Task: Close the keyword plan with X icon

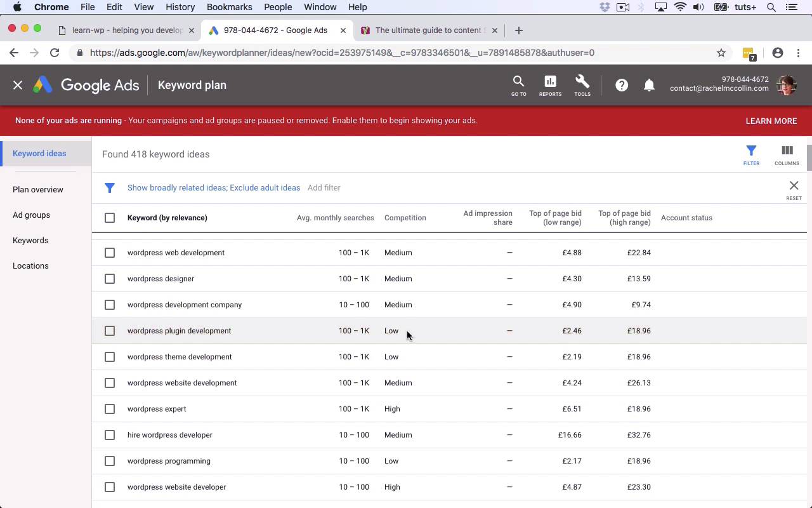Action: pos(18,85)
